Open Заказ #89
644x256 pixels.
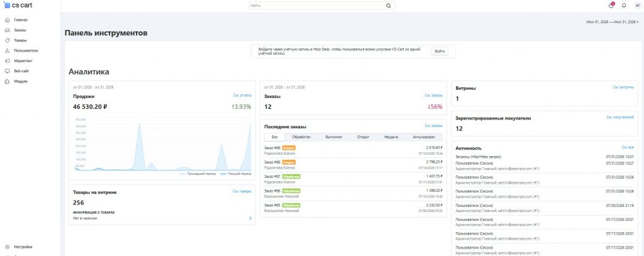pyautogui.click(x=272, y=148)
